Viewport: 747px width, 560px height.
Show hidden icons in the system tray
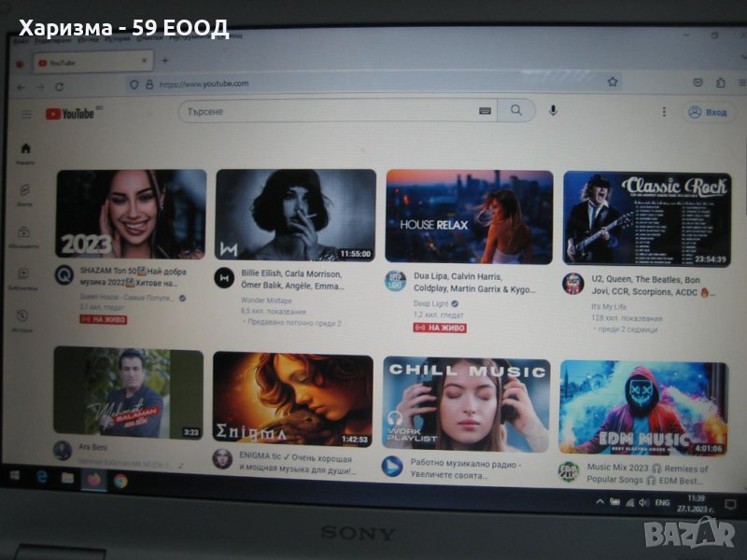pos(600,502)
